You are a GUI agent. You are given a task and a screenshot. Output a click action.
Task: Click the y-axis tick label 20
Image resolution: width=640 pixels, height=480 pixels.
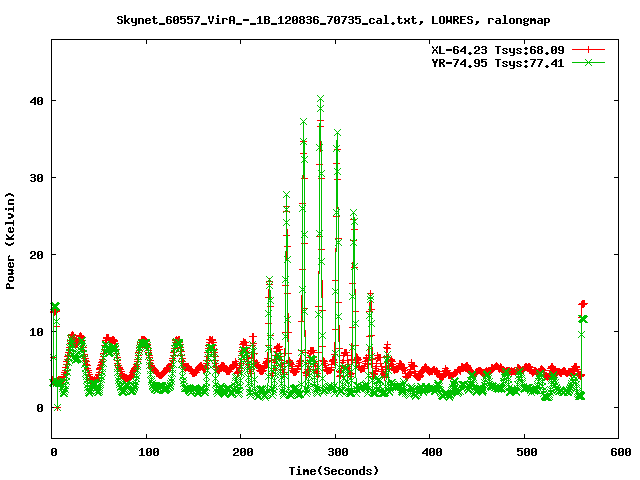pos(36,255)
